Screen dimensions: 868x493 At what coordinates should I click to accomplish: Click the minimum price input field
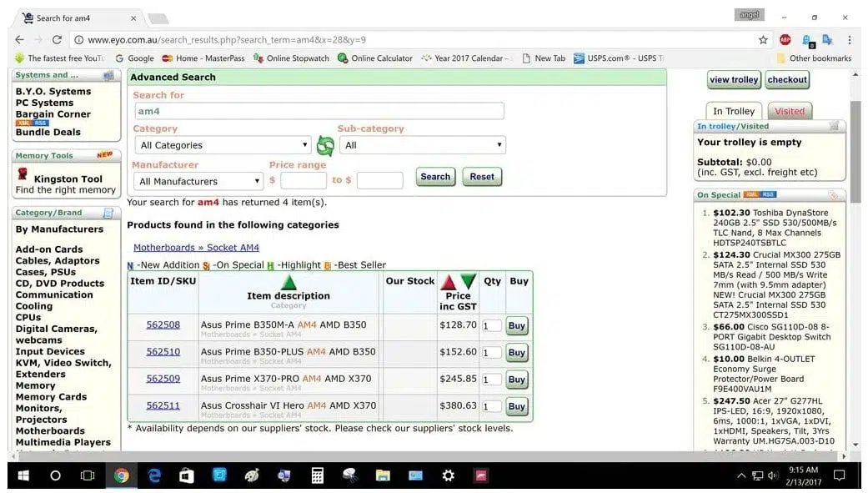pyautogui.click(x=304, y=180)
